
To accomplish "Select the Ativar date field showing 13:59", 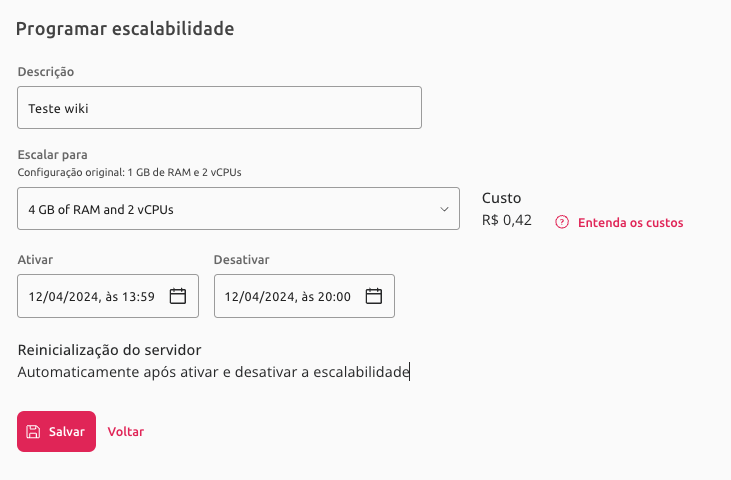I will coord(108,296).
